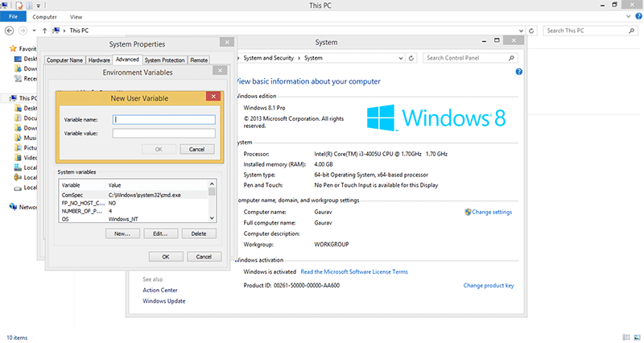This screenshot has height=343, width=644.
Task: Open System window address bar dropdown
Action: pyautogui.click(x=401, y=58)
